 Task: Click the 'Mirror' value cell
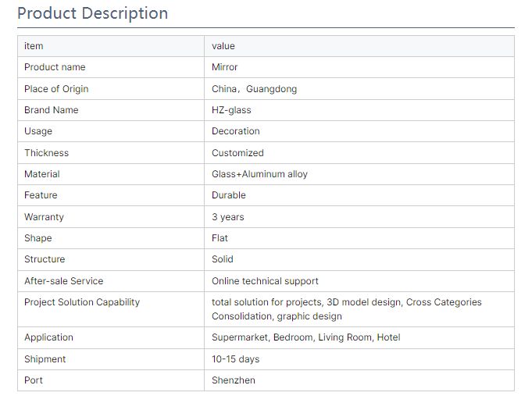[x=359, y=67]
